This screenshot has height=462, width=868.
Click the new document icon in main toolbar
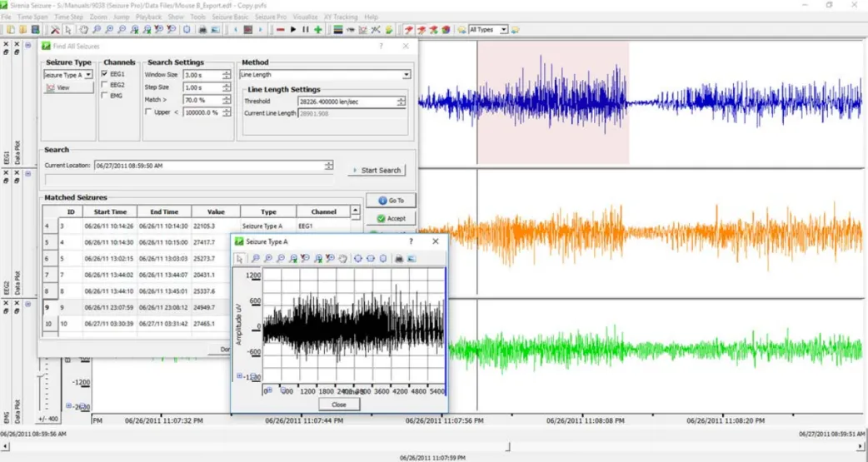11,30
